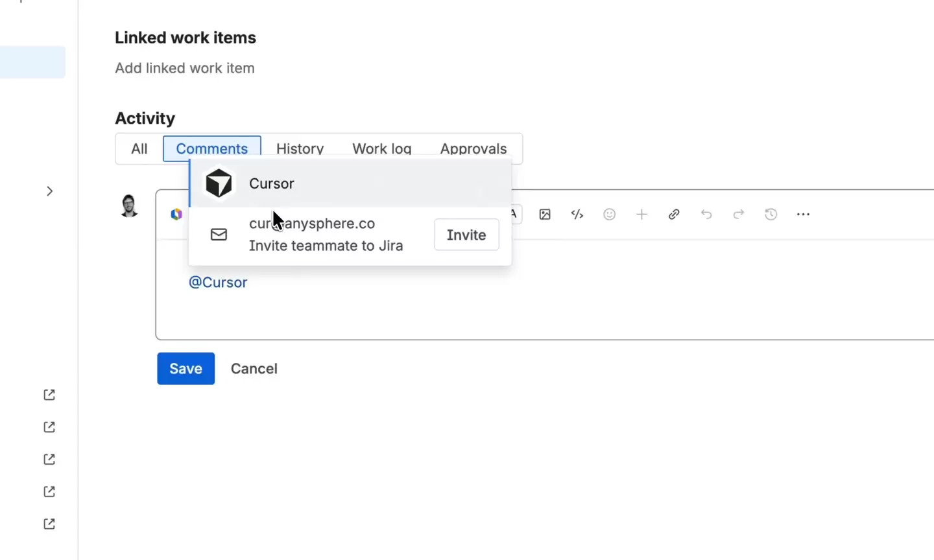Click the Cursor cube logo in suggestions
934x560 pixels.
point(219,183)
